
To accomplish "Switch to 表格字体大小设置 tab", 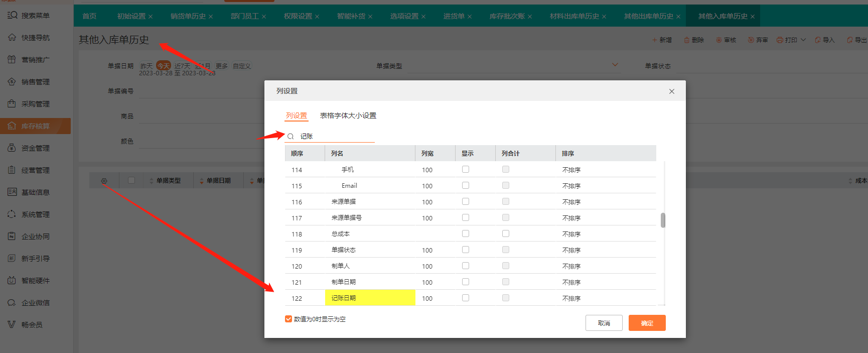I will tap(348, 115).
